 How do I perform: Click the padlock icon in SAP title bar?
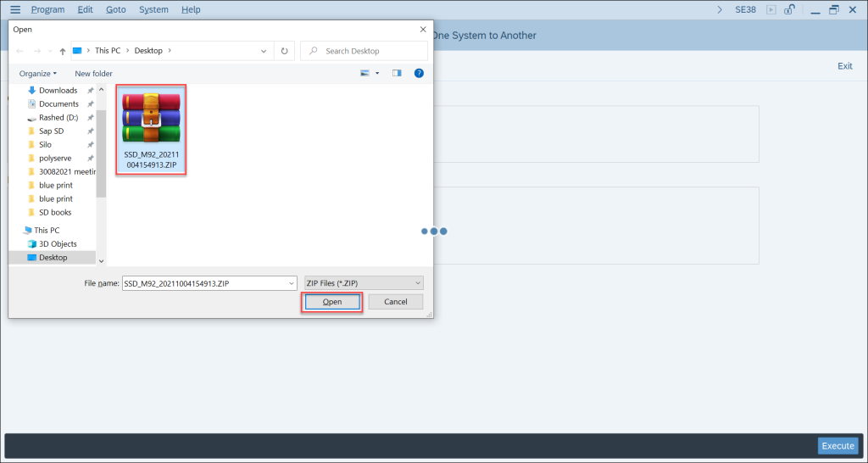tap(790, 9)
